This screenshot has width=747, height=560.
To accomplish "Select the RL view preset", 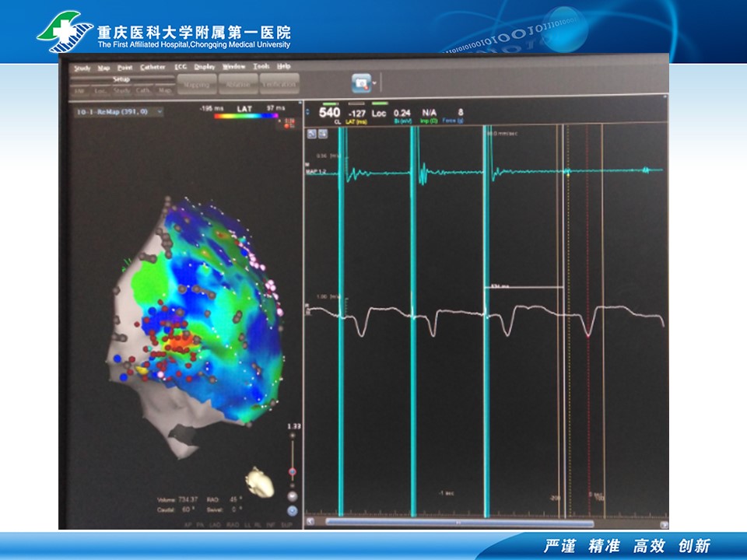I will 258,525.
